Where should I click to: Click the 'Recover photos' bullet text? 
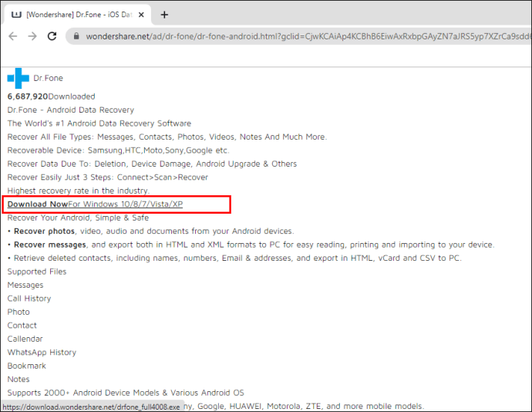(150, 231)
